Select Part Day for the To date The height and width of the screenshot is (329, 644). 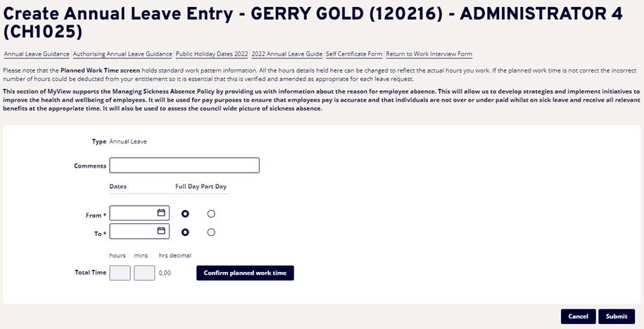pyautogui.click(x=211, y=232)
